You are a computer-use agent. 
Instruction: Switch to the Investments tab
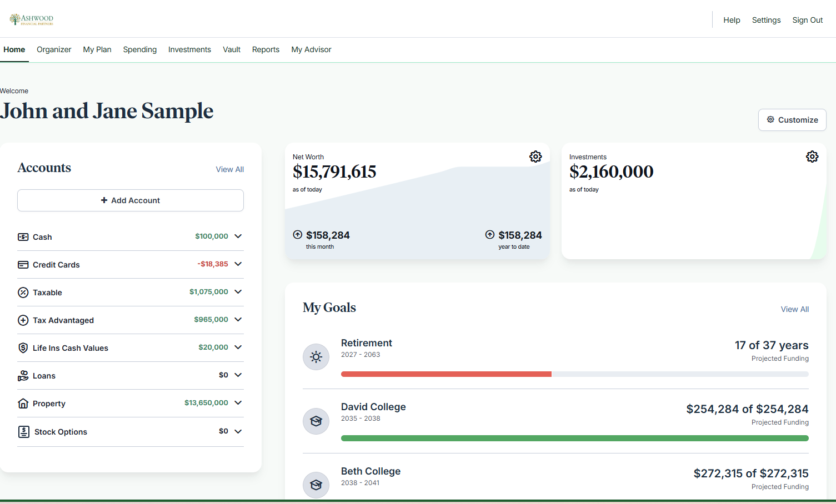(x=189, y=49)
